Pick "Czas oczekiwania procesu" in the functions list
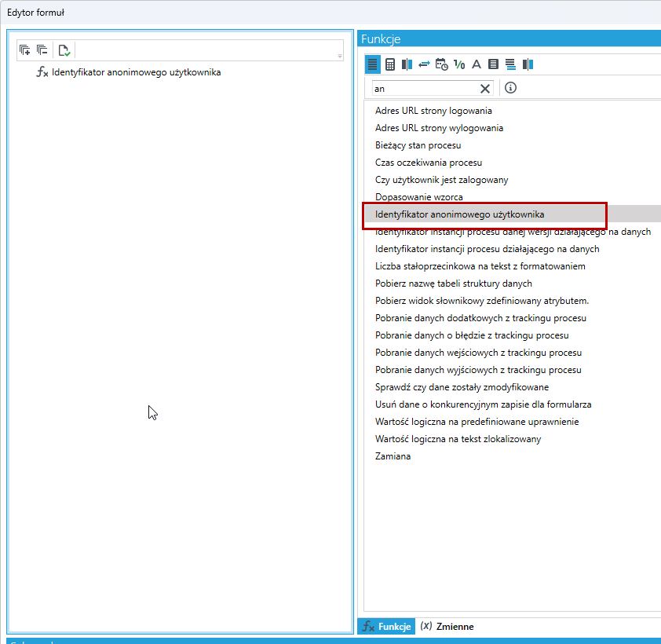The height and width of the screenshot is (644, 661). [429, 163]
